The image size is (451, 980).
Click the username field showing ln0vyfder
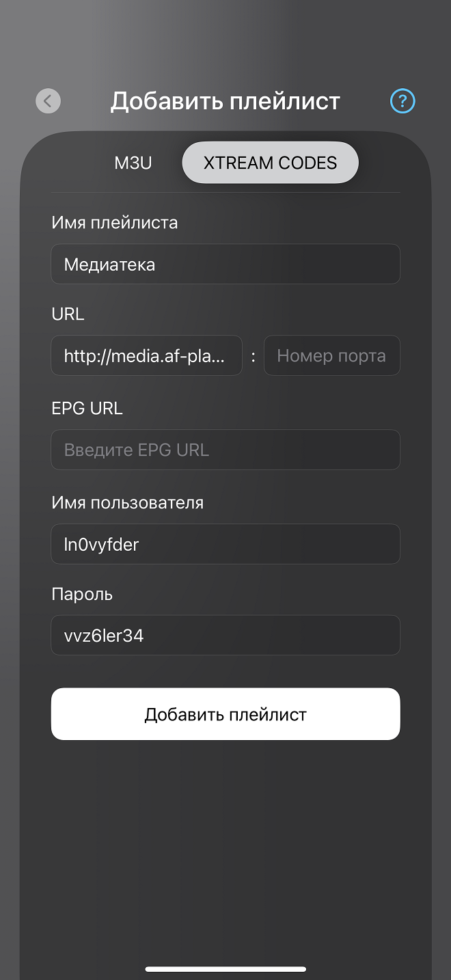tap(225, 544)
